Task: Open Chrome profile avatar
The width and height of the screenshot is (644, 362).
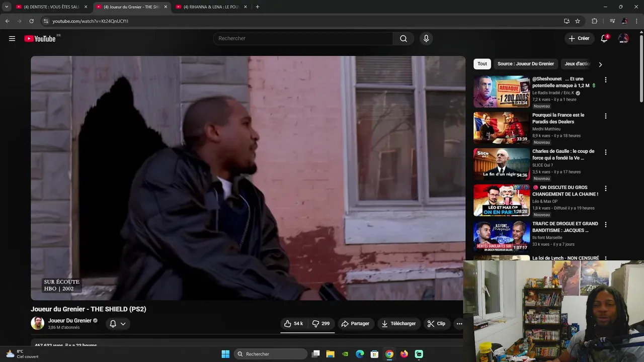Action: 624,21
